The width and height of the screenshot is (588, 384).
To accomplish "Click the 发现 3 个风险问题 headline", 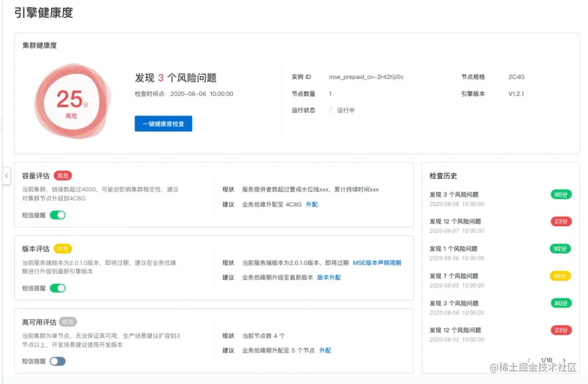I will point(175,78).
